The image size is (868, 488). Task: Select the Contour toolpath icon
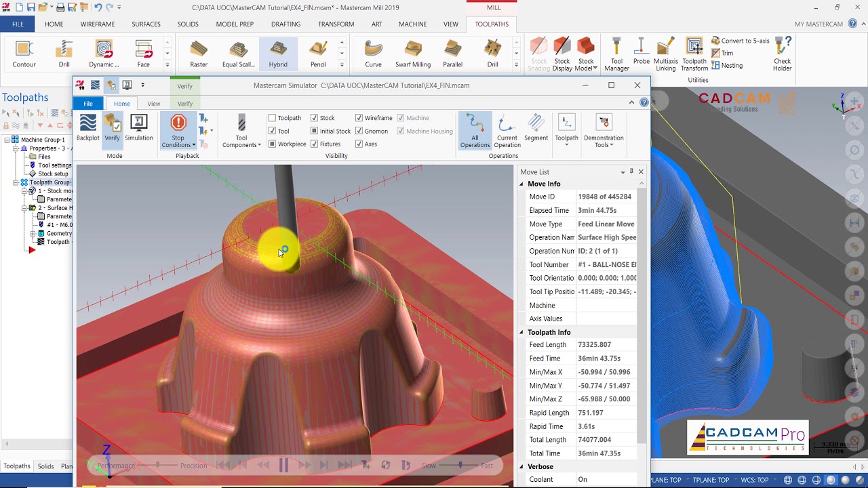[24, 54]
